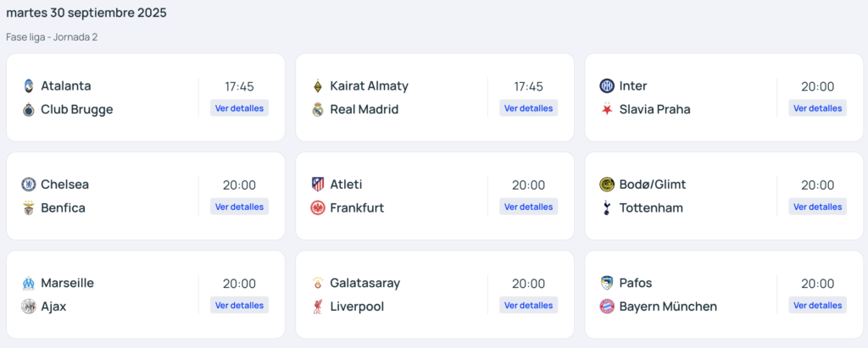Open Ver detalles for Kairat Almaty match
The width and height of the screenshot is (868, 348).
click(x=528, y=108)
